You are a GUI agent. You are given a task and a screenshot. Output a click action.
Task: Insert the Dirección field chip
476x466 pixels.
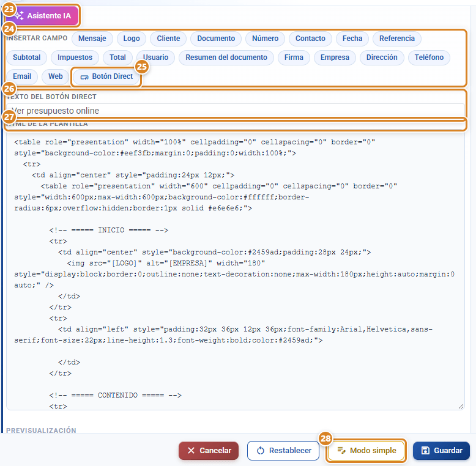click(382, 57)
